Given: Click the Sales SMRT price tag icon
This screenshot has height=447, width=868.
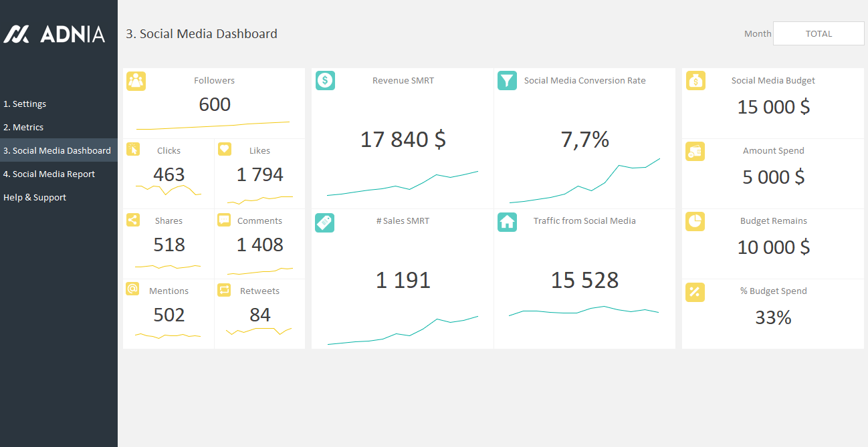Looking at the screenshot, I should tap(324, 223).
